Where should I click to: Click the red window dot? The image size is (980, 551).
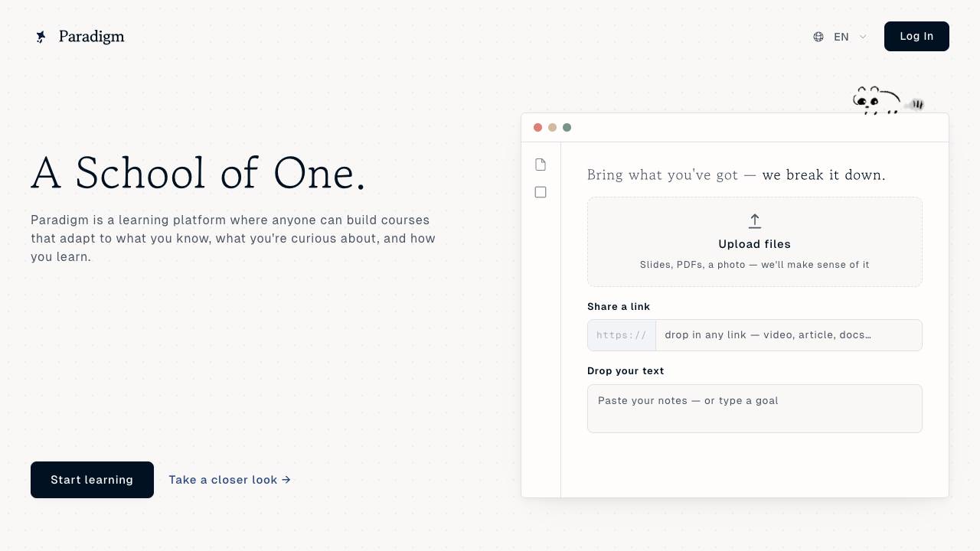pyautogui.click(x=538, y=128)
